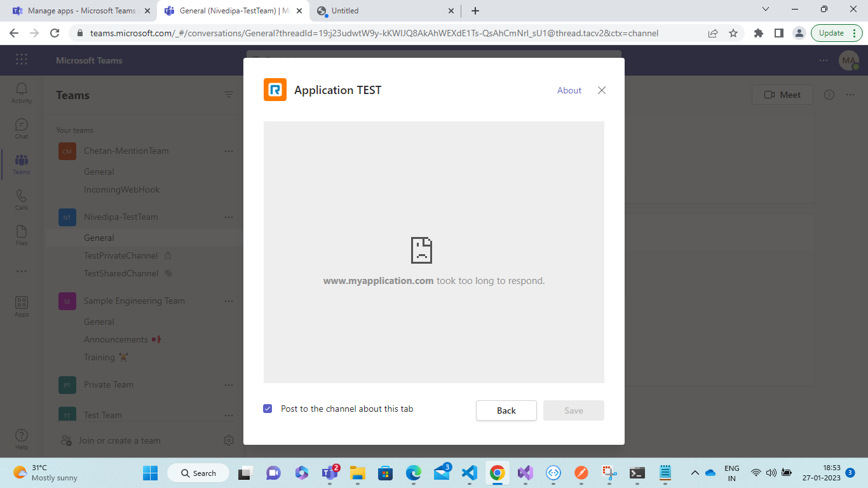
Task: Show hidden icons in the system tray
Action: click(x=695, y=473)
